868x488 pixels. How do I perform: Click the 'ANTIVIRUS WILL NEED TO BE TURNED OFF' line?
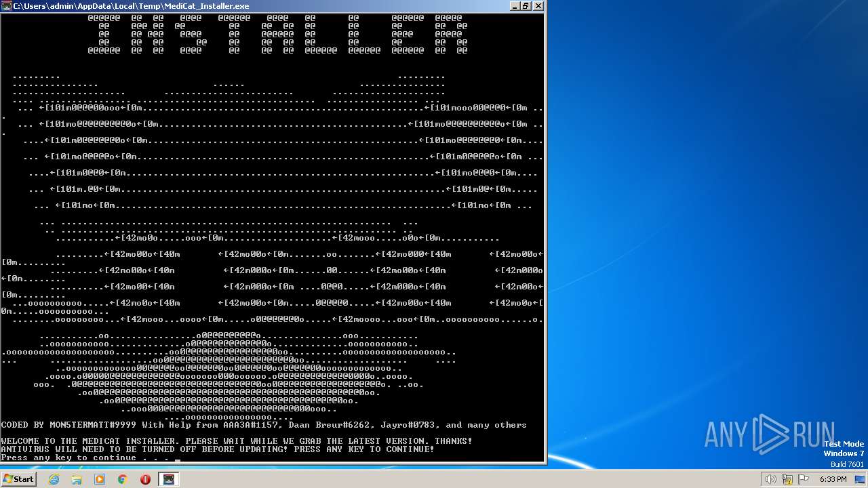(x=218, y=449)
